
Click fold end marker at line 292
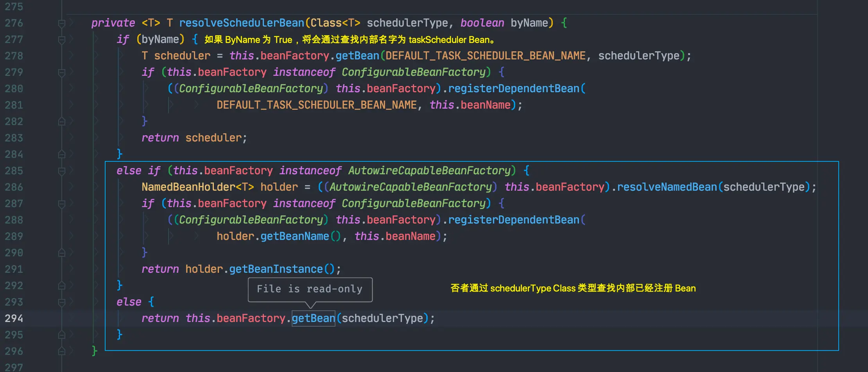pyautogui.click(x=61, y=286)
